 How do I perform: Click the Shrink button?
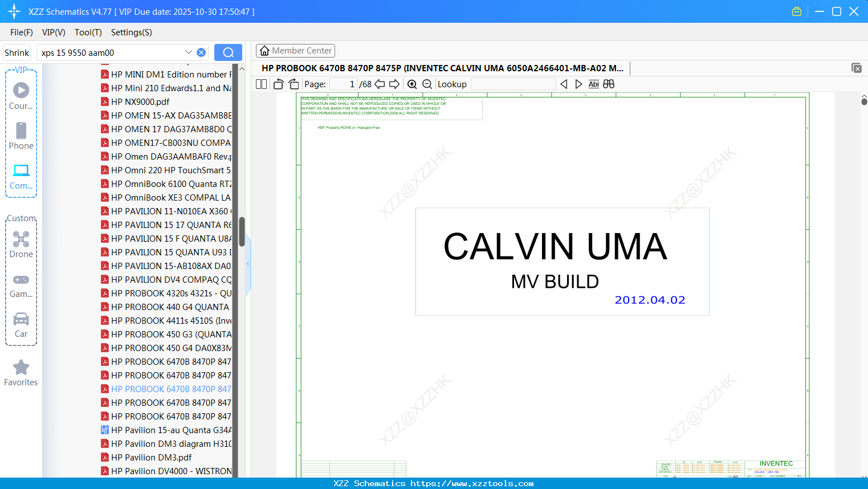tap(17, 52)
